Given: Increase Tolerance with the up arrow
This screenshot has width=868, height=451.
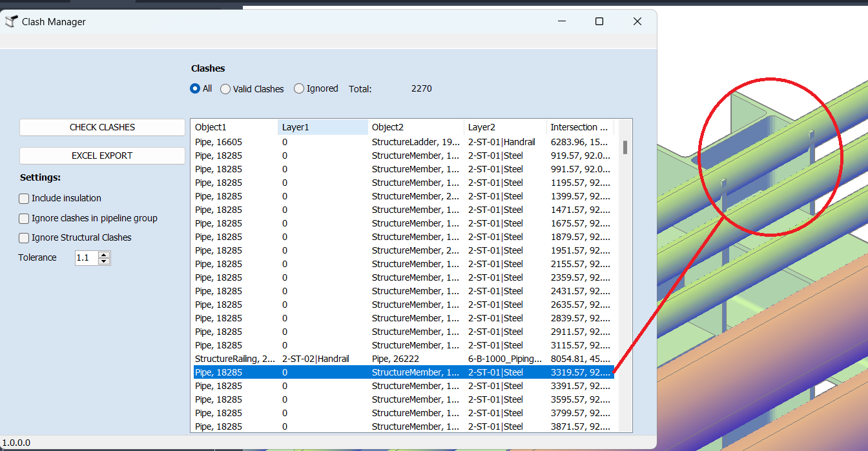Looking at the screenshot, I should tap(104, 255).
